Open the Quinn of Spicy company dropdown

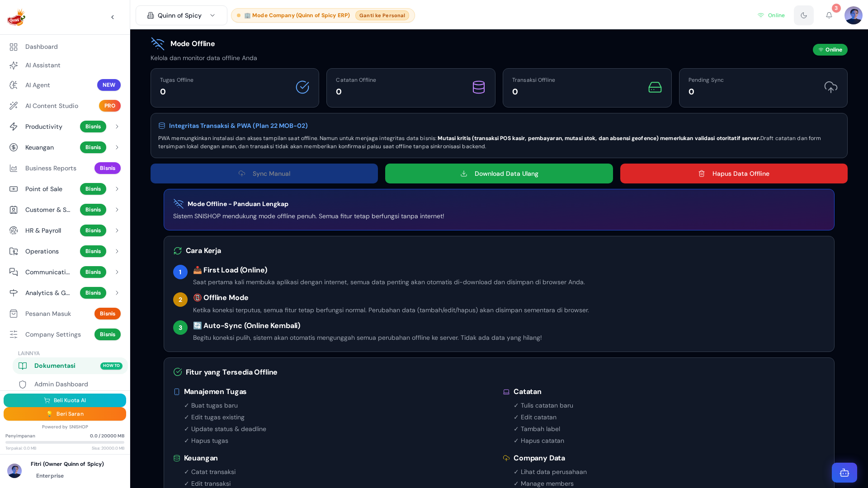(x=181, y=15)
